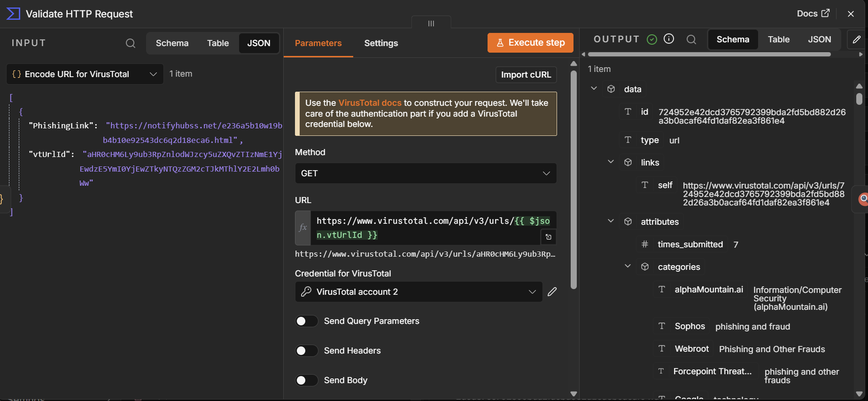Click the Execute step button

(x=530, y=43)
